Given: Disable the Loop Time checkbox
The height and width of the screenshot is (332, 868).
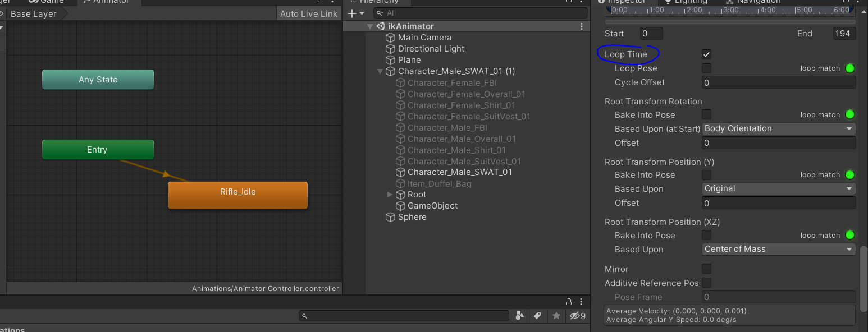Looking at the screenshot, I should point(706,54).
